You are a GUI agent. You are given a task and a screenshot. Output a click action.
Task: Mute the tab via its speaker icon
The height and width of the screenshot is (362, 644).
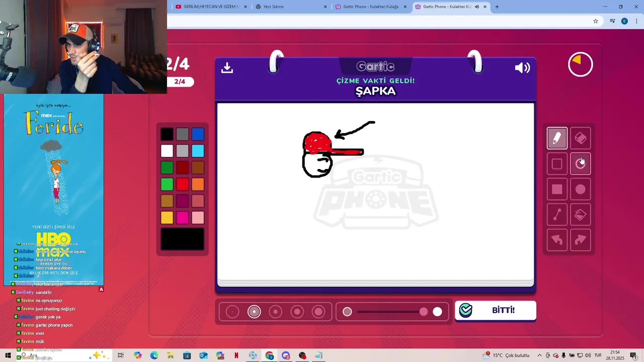[x=477, y=7]
